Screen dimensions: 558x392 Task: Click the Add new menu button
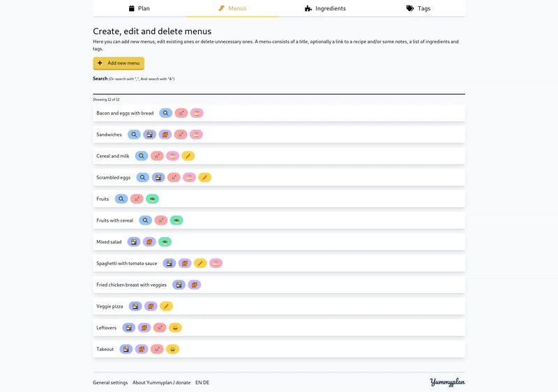119,63
